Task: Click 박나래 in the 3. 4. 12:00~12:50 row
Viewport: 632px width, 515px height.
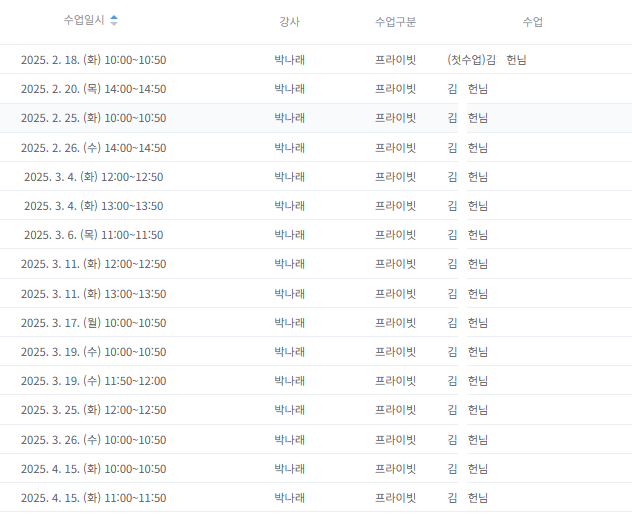Action: (x=289, y=177)
